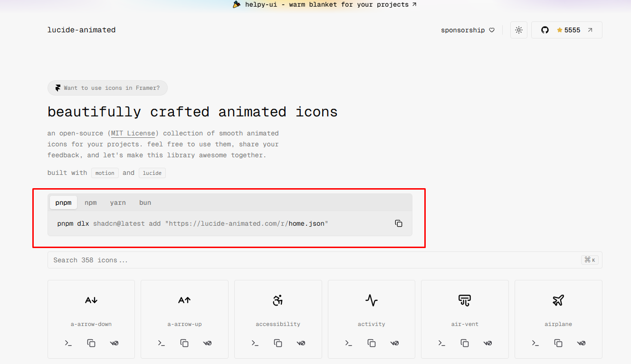Copy code for the air-vent icon
The width and height of the screenshot is (631, 364).
pos(465,343)
